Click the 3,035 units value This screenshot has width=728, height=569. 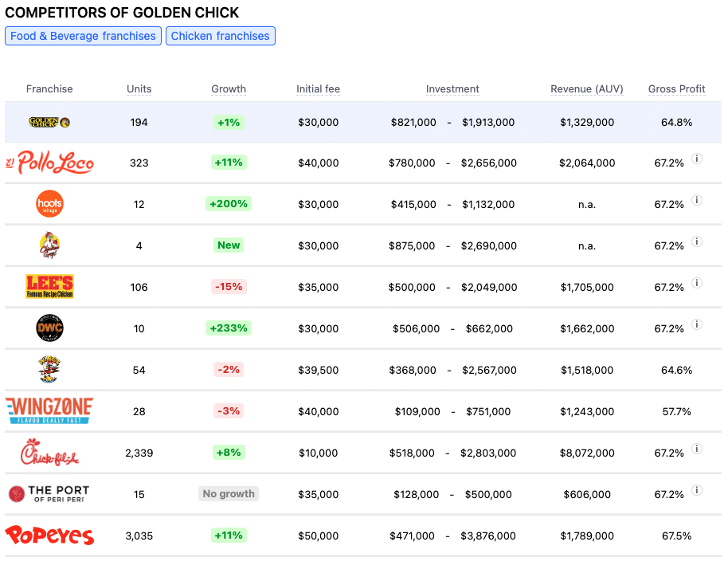139,536
